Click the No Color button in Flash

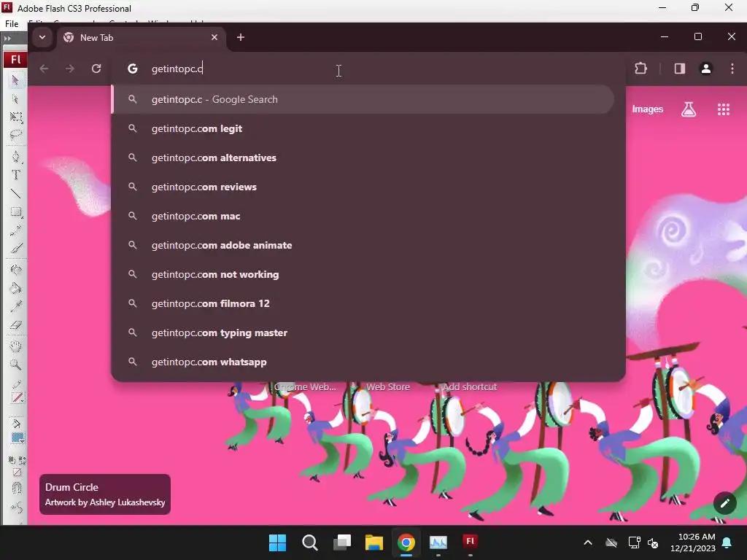tap(18, 472)
